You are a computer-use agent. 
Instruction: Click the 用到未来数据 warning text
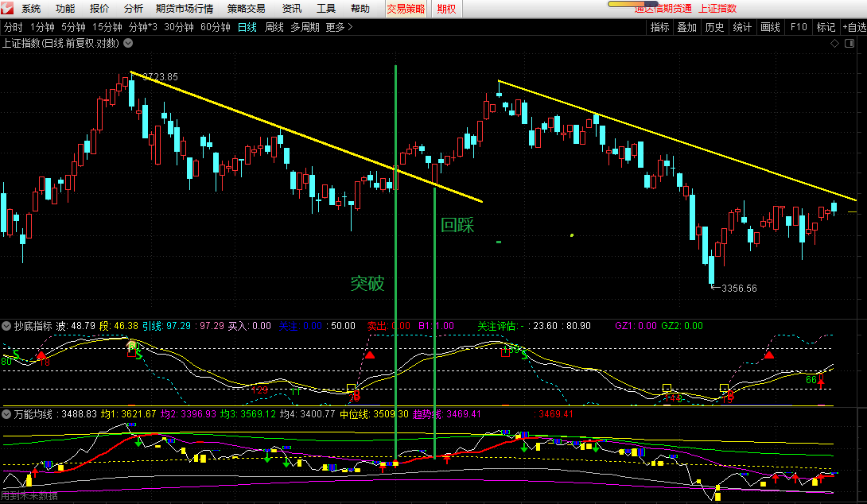[29, 496]
